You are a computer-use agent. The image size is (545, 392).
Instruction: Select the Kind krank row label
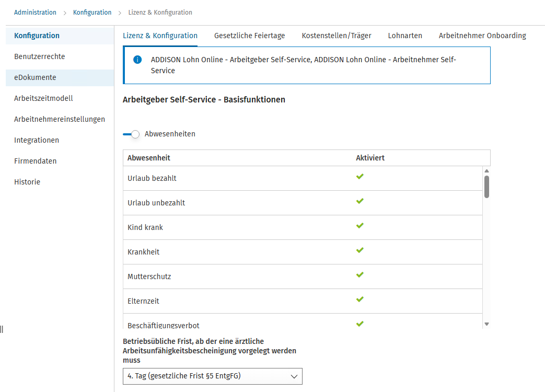point(145,227)
